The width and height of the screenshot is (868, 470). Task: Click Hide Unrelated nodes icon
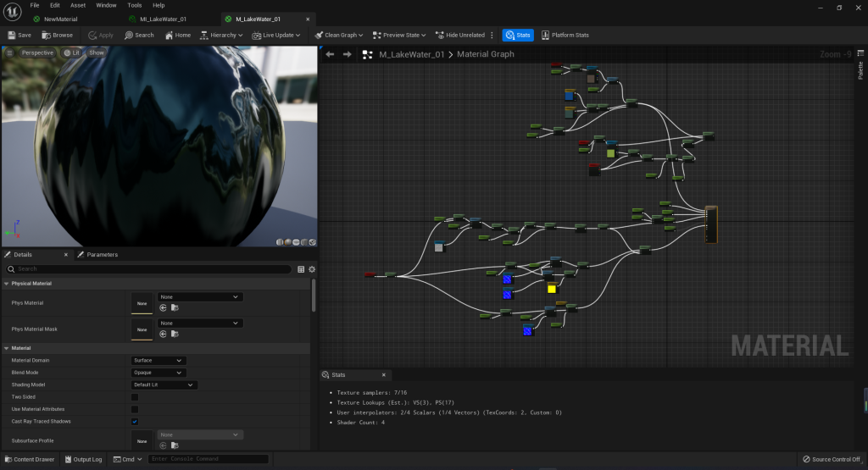click(440, 35)
